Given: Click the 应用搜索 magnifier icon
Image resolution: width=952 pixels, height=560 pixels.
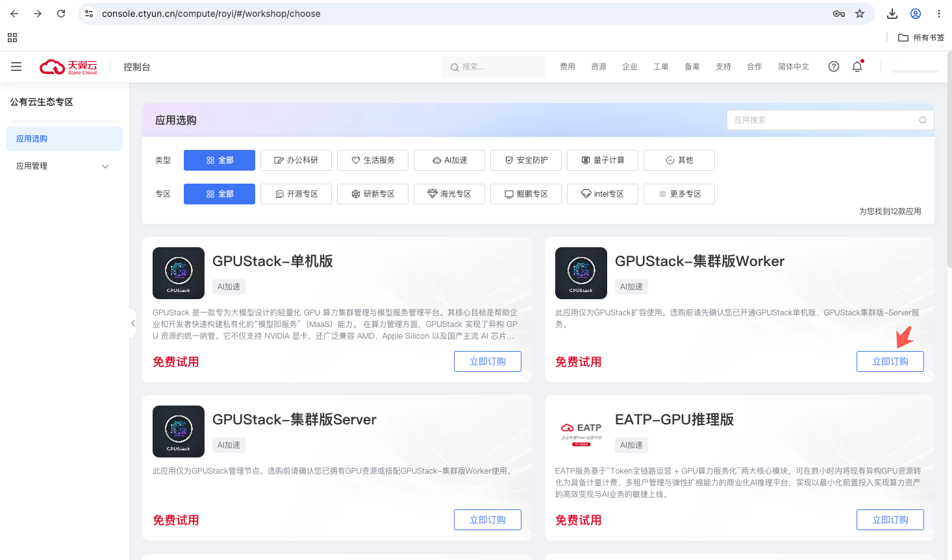Looking at the screenshot, I should [x=923, y=120].
